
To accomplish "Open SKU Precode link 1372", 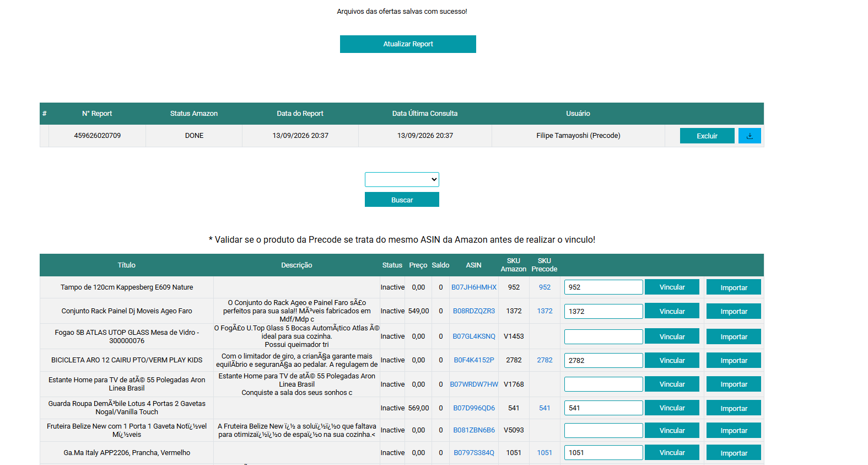I will [544, 311].
